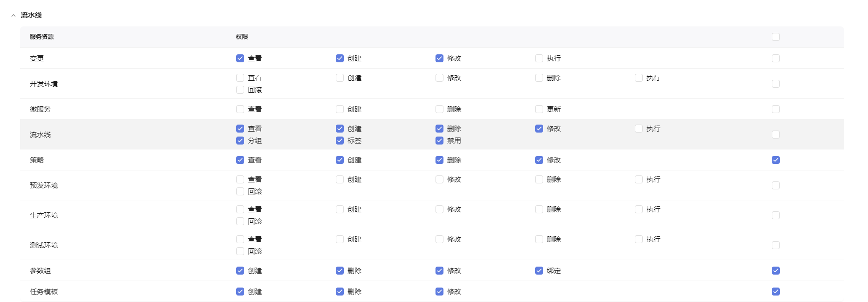Check 更新 permission for 微服务

[539, 109]
